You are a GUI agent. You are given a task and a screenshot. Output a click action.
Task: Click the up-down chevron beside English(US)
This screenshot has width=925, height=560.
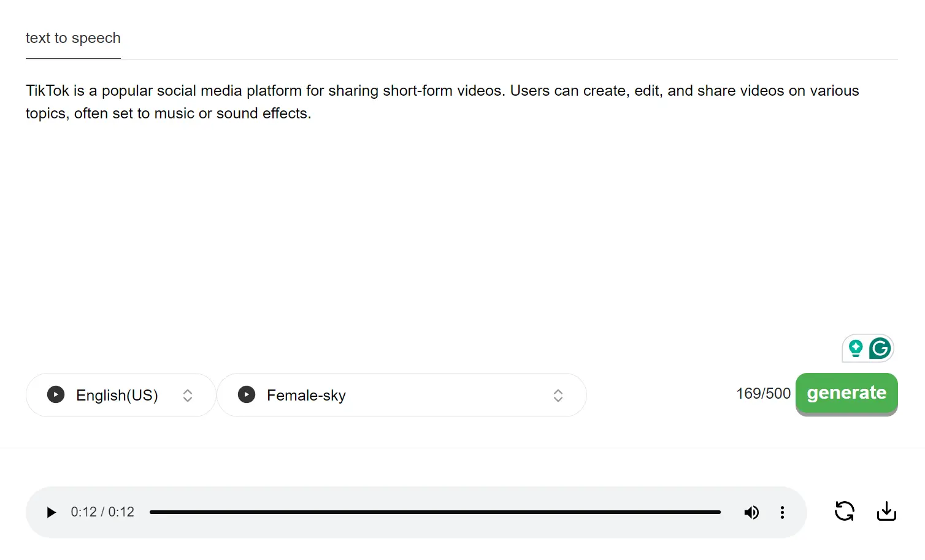pos(188,396)
